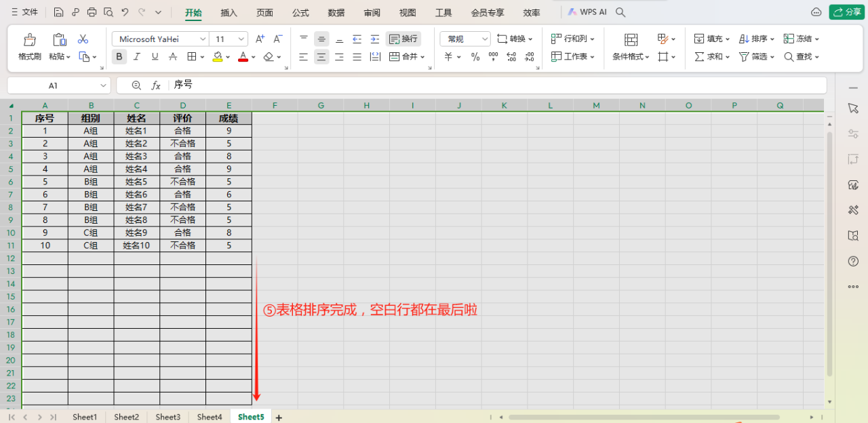
Task: Switch to Sheet3 tab
Action: point(168,417)
